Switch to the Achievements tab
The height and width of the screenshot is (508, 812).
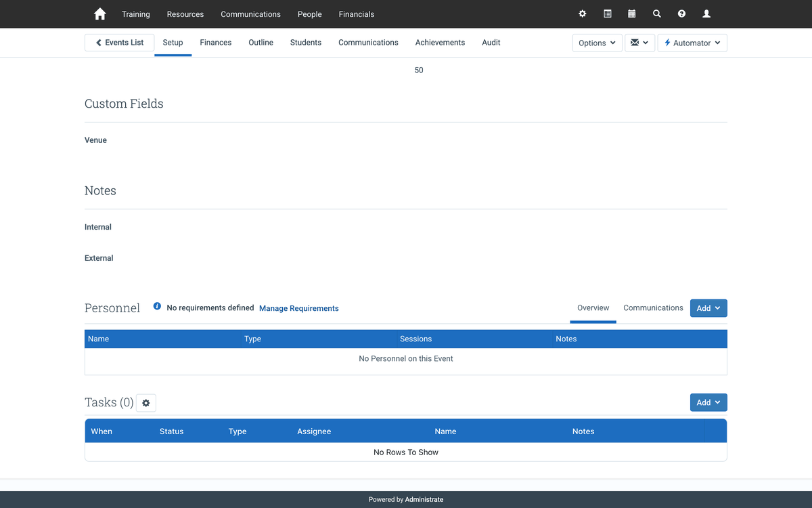coord(440,43)
